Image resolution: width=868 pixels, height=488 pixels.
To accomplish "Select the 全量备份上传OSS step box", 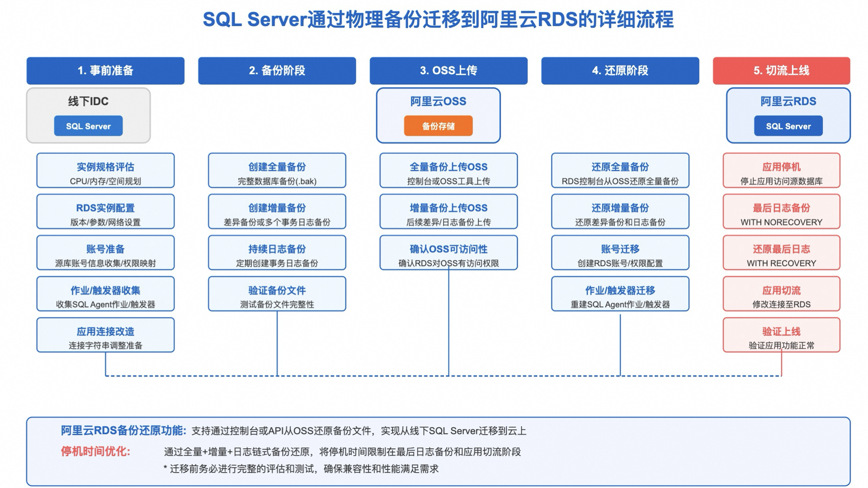I will (448, 170).
